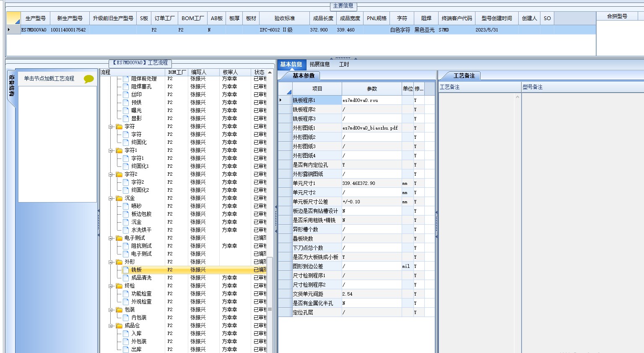Open the 拓展信息 tab

(319, 64)
